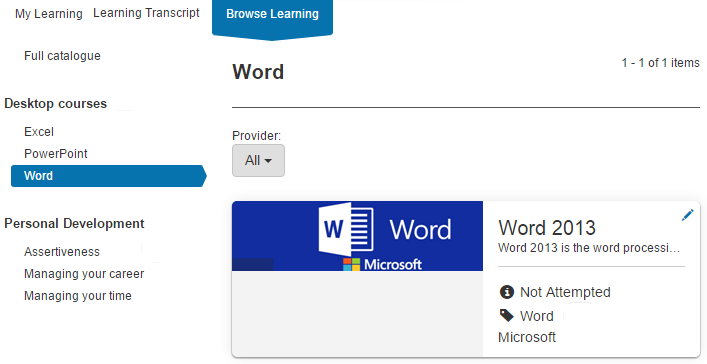
Task: Open the Provider All dropdown
Action: click(258, 161)
